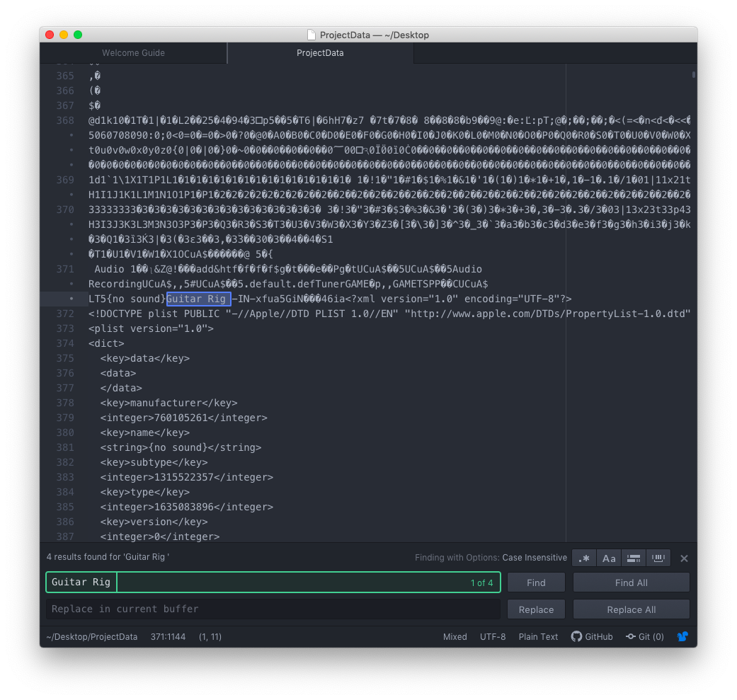Toggle the only-in-selection search option
The height and width of the screenshot is (700, 737).
pyautogui.click(x=634, y=558)
